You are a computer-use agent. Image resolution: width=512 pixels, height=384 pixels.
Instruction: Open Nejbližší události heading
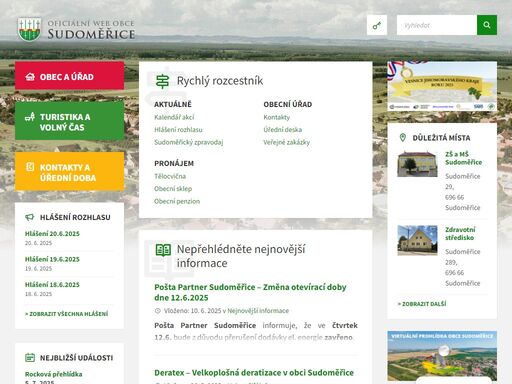tap(76, 358)
